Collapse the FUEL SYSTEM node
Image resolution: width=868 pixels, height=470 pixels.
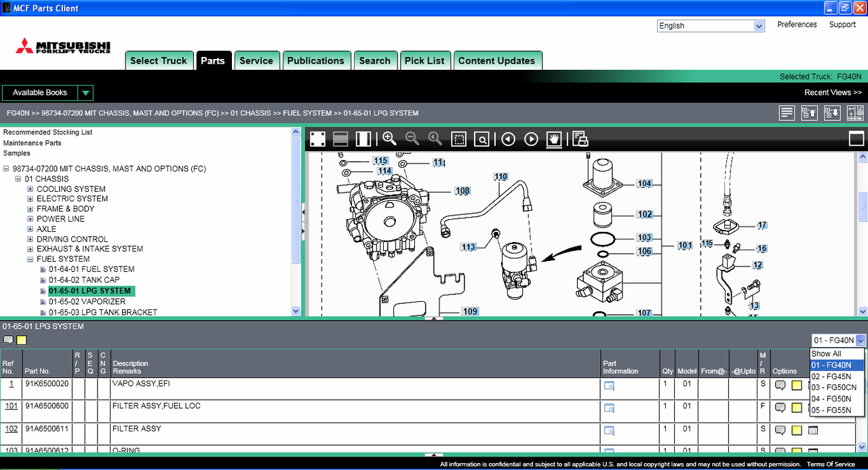(x=31, y=259)
